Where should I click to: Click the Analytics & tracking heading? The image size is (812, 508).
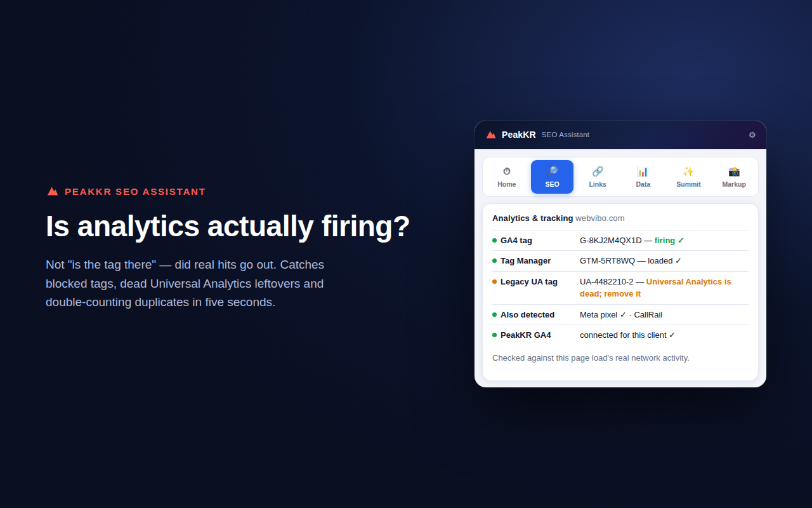[532, 218]
